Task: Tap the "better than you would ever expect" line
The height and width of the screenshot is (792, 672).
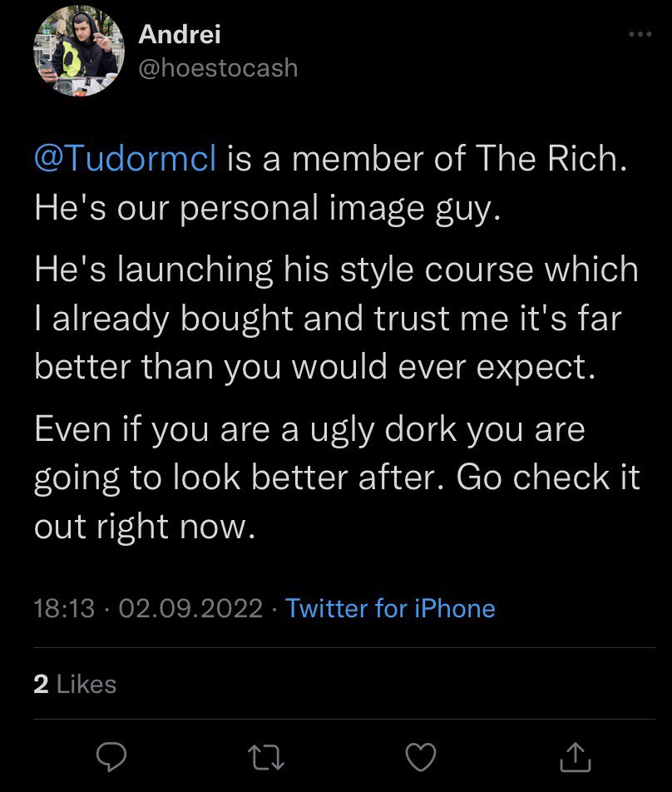Action: 314,366
